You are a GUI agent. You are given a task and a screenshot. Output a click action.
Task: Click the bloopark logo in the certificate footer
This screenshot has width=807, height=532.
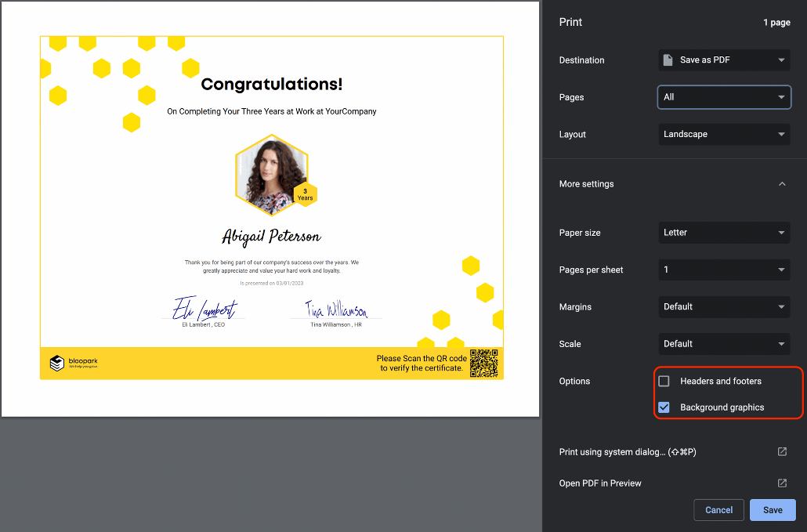click(74, 363)
